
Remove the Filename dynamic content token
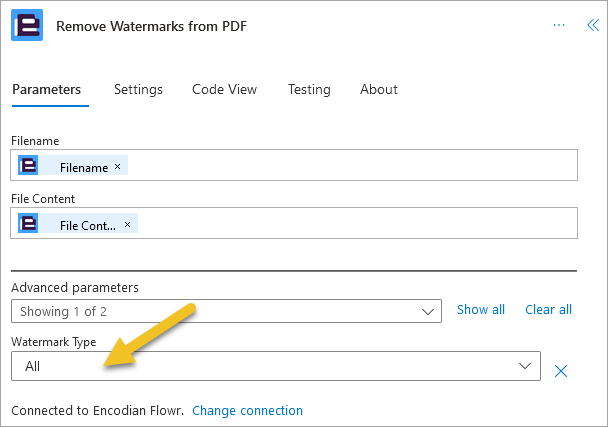[x=117, y=166]
